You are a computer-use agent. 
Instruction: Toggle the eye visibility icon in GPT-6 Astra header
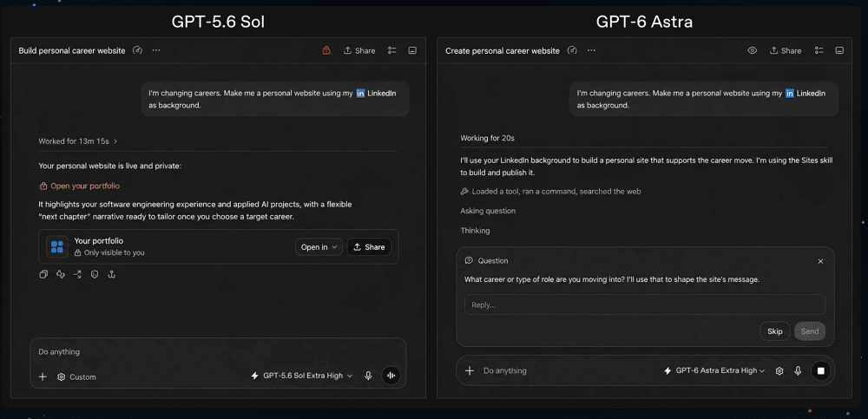[753, 50]
